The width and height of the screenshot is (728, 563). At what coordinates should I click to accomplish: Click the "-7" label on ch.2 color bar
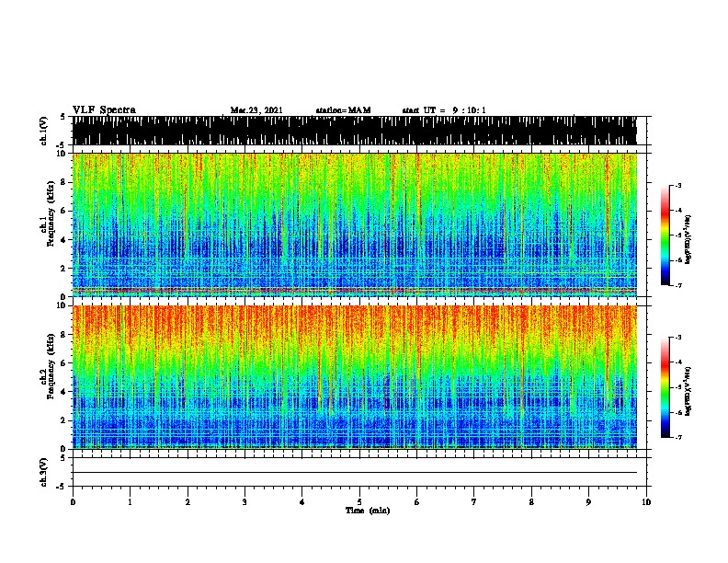pyautogui.click(x=677, y=437)
